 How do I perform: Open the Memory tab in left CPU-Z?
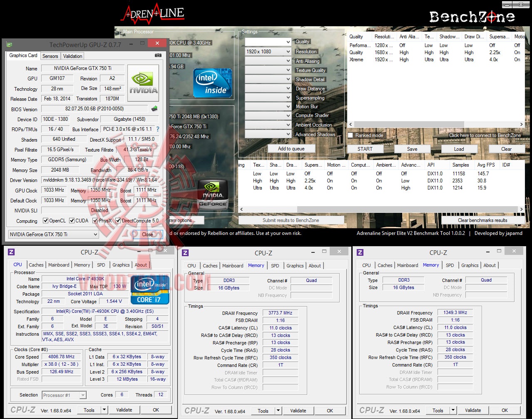(82, 265)
